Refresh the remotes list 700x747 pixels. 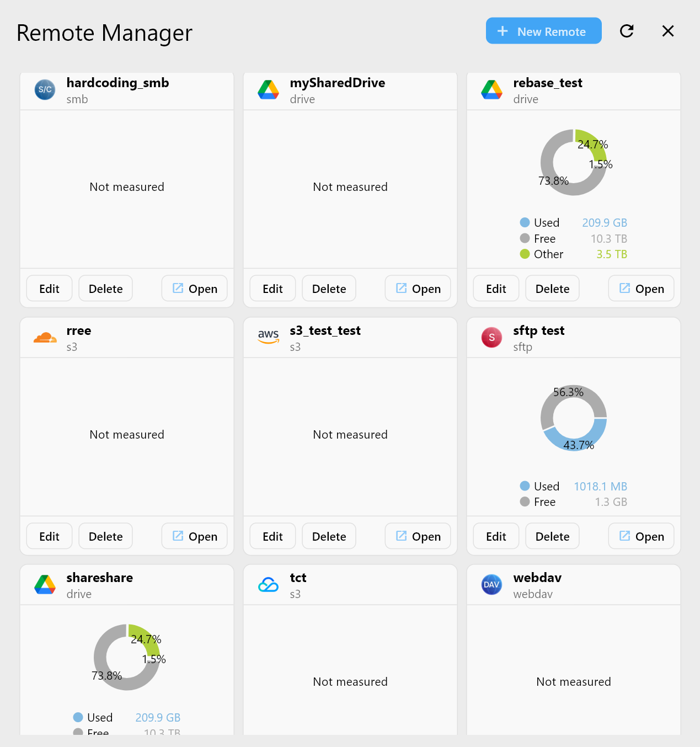627,31
